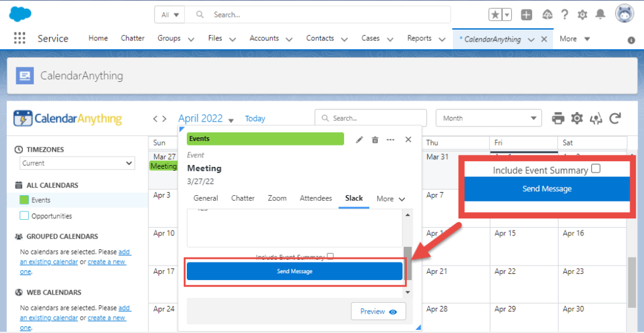Switch to the popup Chatter tab
The height and width of the screenshot is (333, 644).
[243, 198]
